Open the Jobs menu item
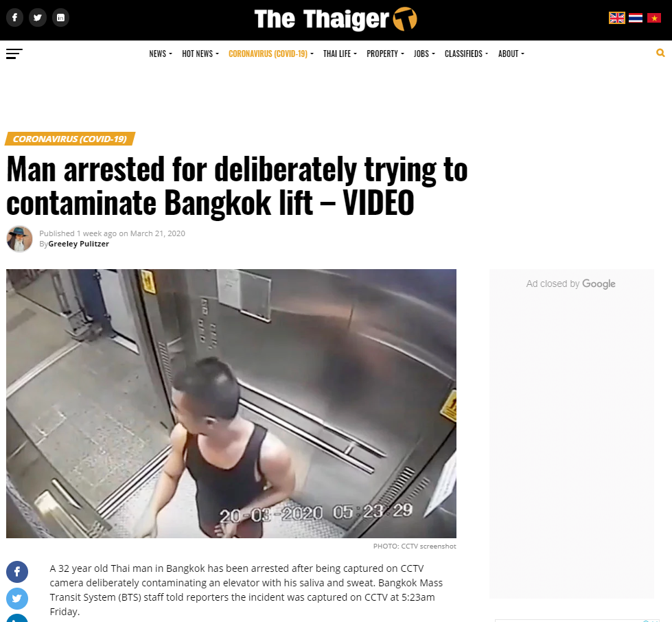The width and height of the screenshot is (672, 622). [424, 54]
